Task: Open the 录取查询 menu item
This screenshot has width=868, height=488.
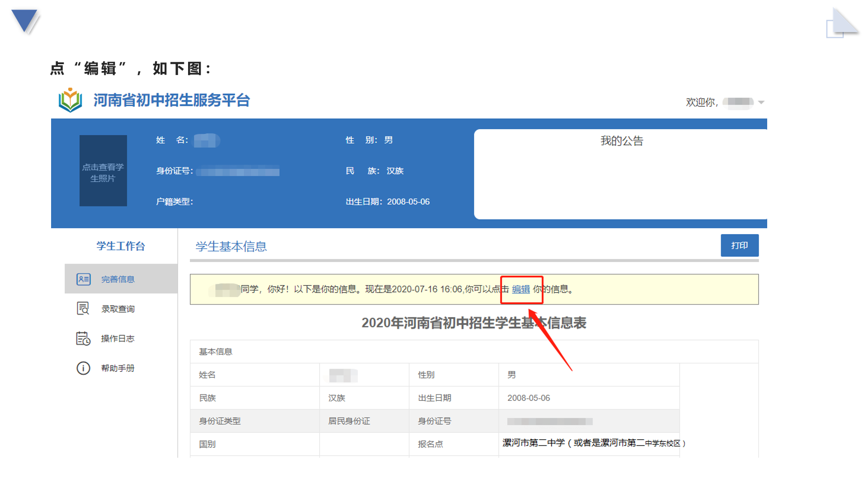Action: (x=118, y=309)
